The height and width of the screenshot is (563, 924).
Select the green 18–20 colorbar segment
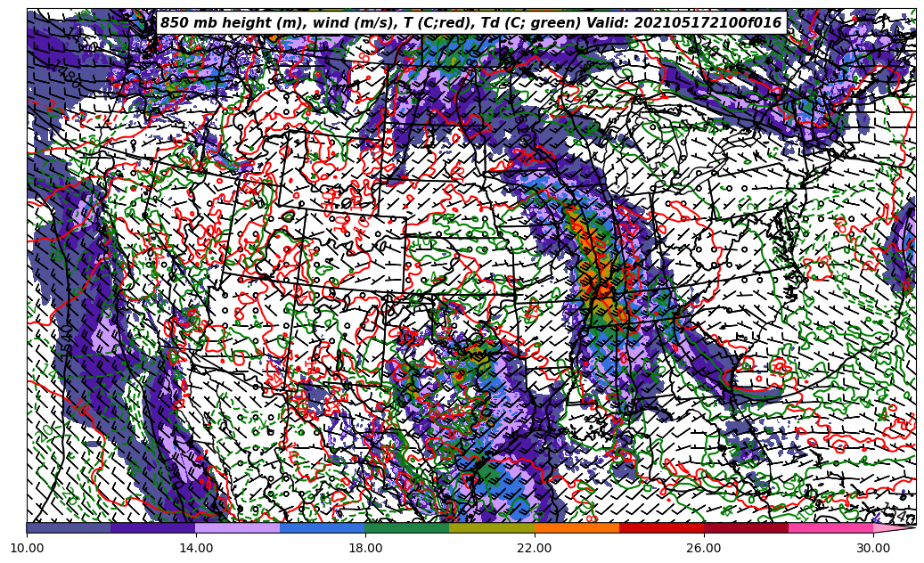click(407, 527)
